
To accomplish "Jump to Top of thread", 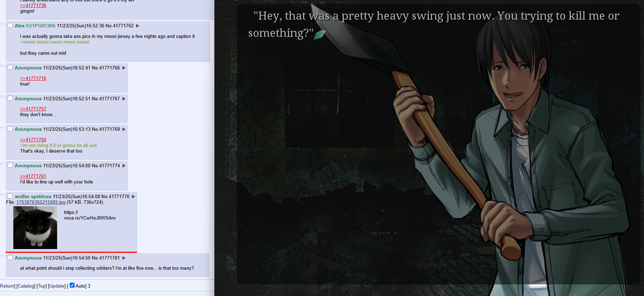I will point(42,286).
